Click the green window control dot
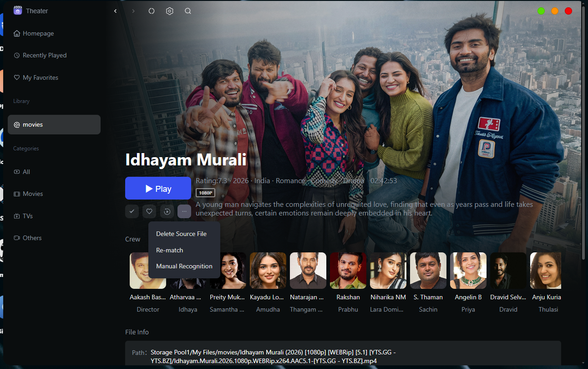The height and width of the screenshot is (369, 588). tap(541, 11)
